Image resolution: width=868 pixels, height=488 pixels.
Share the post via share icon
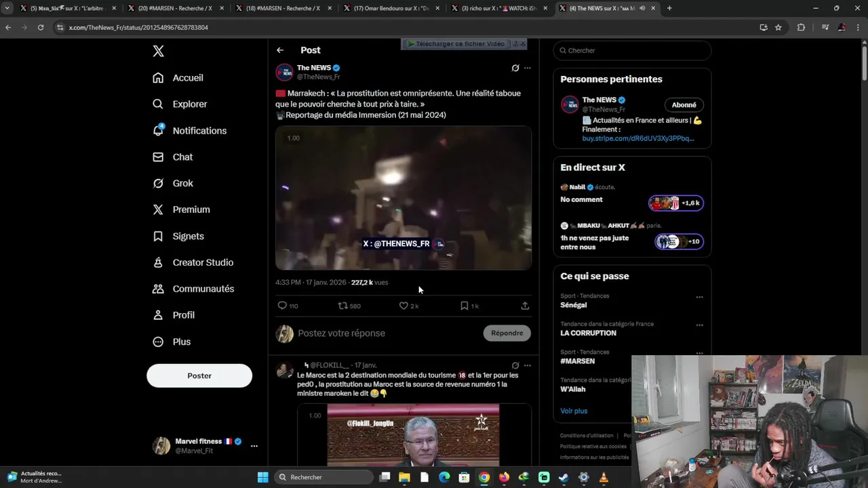pos(525,306)
